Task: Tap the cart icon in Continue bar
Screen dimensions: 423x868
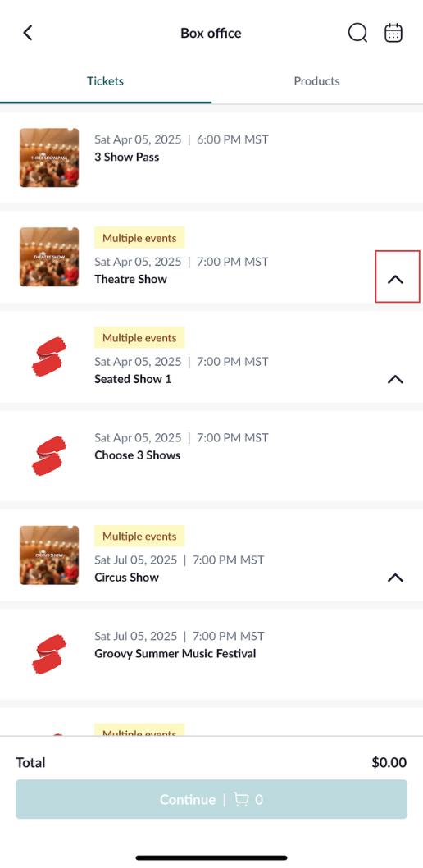Action: 241,799
